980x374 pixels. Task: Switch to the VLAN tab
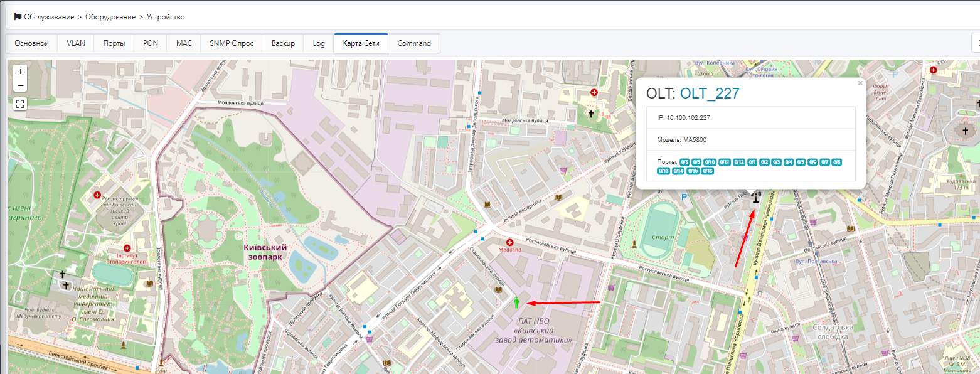coord(76,43)
